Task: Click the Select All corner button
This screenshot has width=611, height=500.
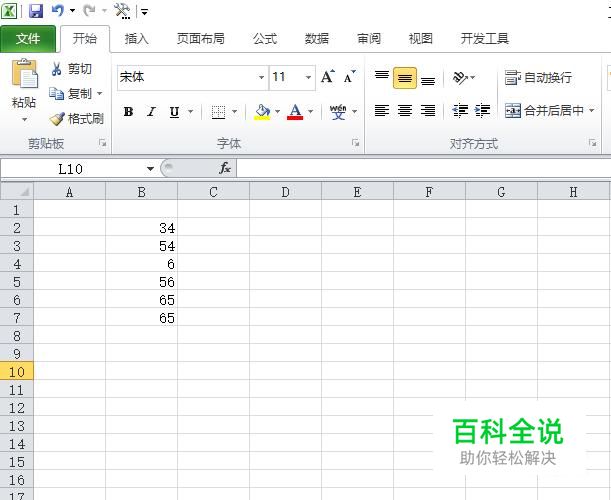Action: [x=17, y=192]
